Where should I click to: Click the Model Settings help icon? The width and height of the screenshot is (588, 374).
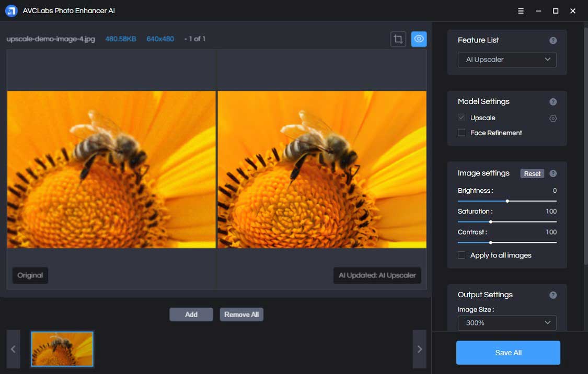click(553, 102)
